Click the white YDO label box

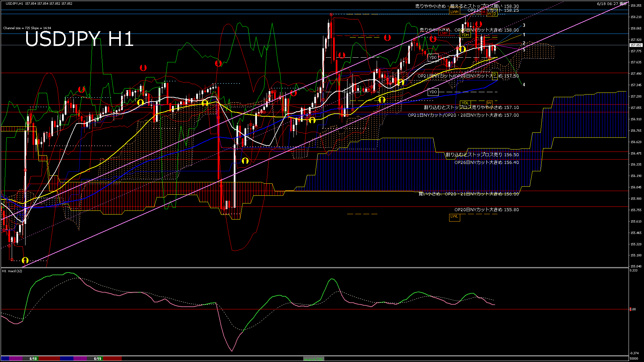point(433,92)
